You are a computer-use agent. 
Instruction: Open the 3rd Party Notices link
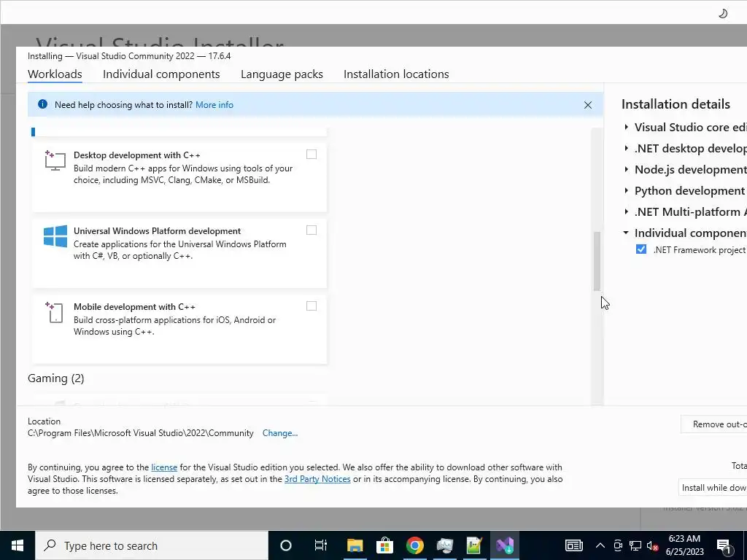click(x=317, y=479)
